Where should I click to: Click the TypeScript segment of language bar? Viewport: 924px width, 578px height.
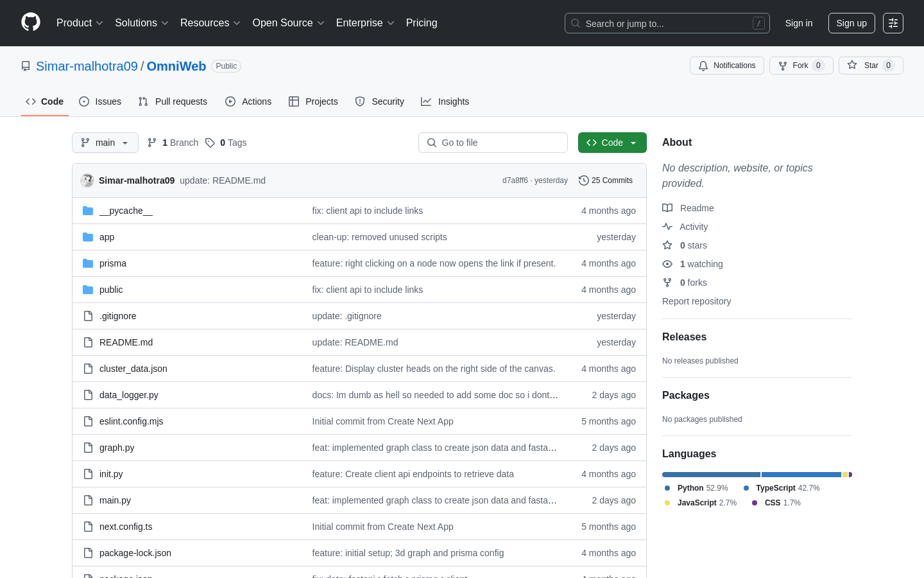[801, 475]
